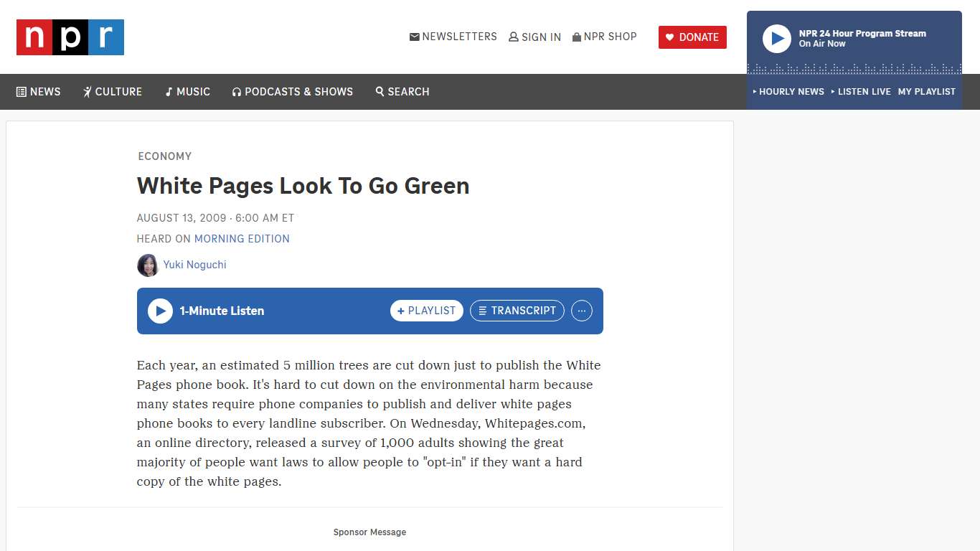Play the NPR 24 Hour Program Stream

pyautogui.click(x=777, y=39)
